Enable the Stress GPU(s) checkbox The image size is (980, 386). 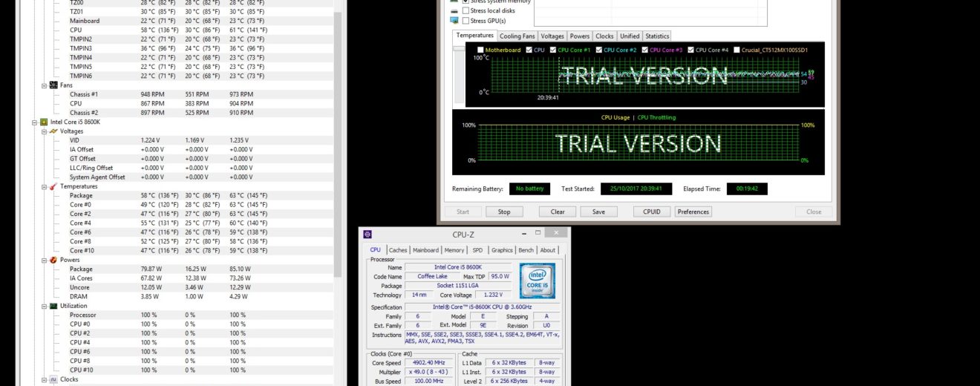(x=465, y=21)
